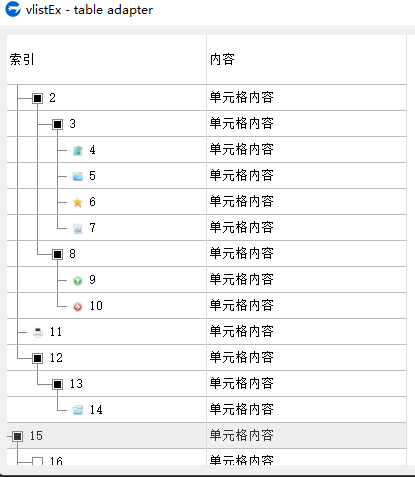Check the empty box beside item 16
Image resolution: width=415 pixels, height=477 pixels.
(x=38, y=461)
